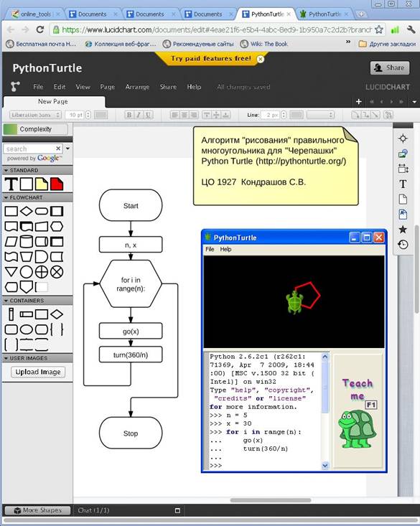Set vertical text alignment to middle
Image resolution: width=420 pixels, height=526 pixels.
point(217,115)
